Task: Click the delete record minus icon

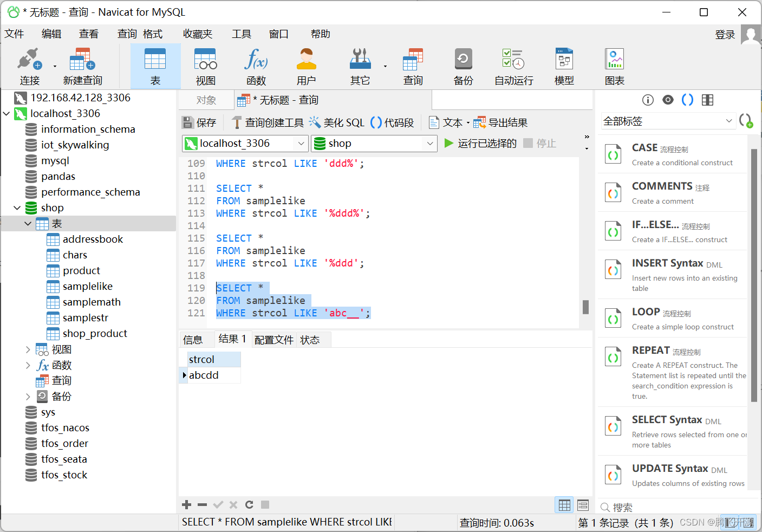Action: [203, 504]
